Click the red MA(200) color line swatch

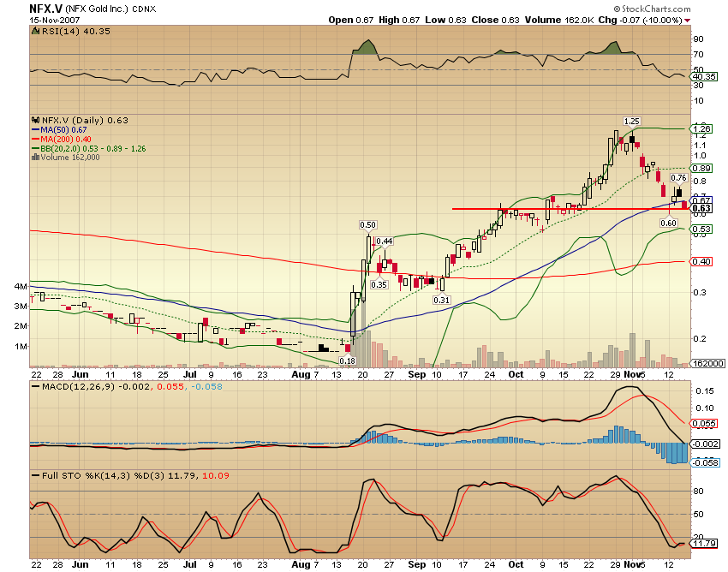[x=36, y=138]
